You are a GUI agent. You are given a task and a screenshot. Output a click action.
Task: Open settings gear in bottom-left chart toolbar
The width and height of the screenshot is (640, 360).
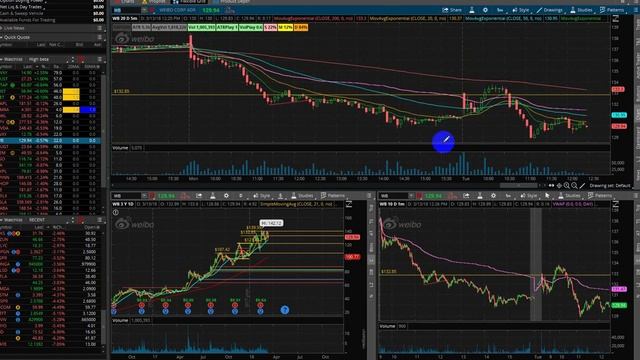226,196
